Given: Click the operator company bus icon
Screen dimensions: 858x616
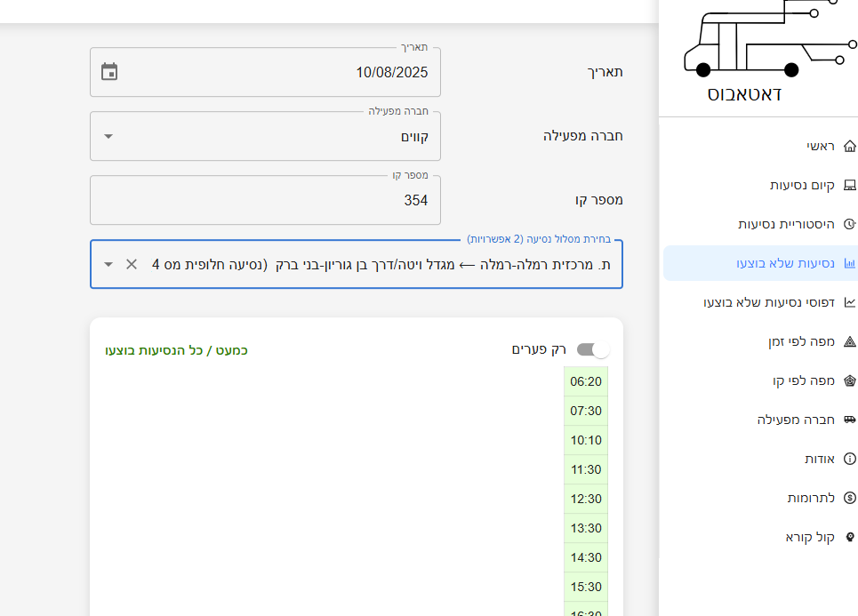Looking at the screenshot, I should click(849, 420).
